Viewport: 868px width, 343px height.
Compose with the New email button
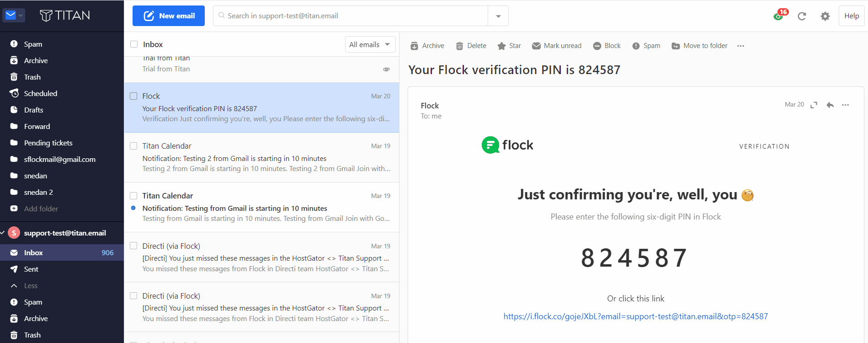pyautogui.click(x=169, y=16)
